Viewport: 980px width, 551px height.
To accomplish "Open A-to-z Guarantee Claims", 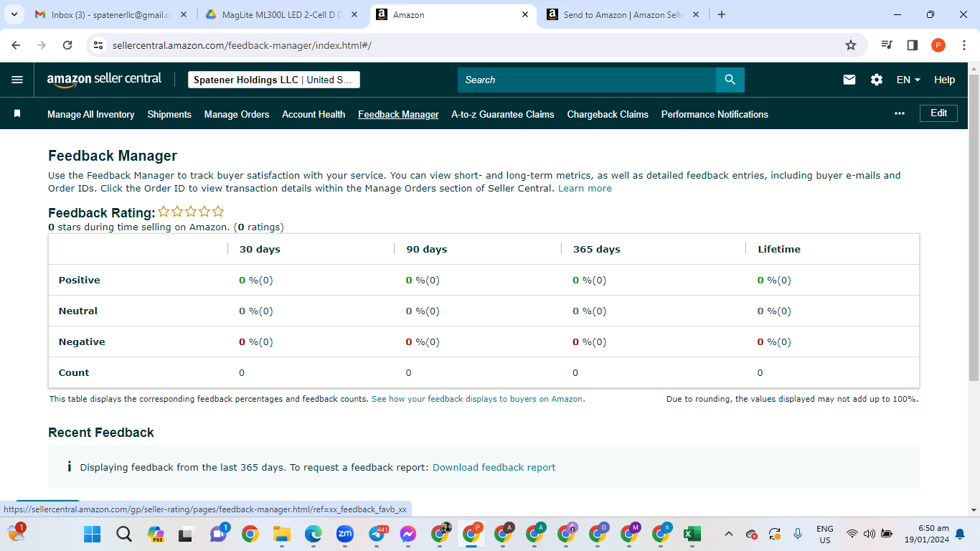I will point(503,114).
